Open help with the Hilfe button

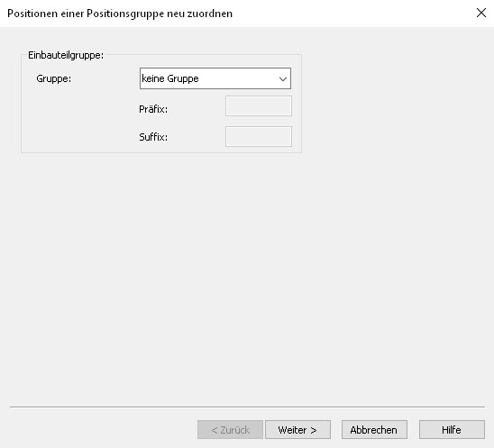click(452, 429)
